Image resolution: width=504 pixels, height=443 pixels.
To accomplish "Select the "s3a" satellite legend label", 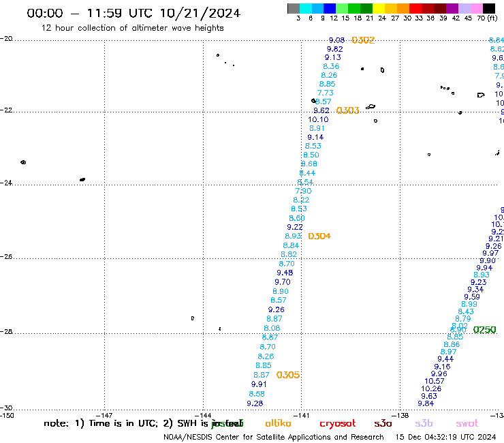I will pos(383,423).
